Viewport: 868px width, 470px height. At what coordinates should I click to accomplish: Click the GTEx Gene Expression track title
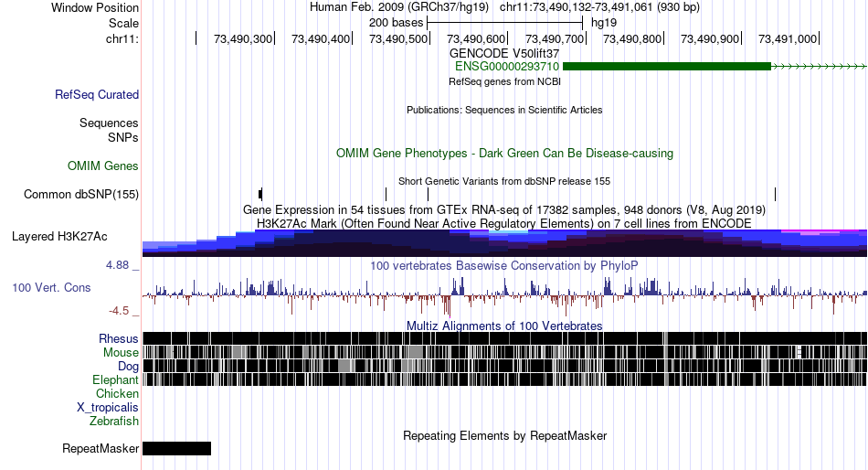click(504, 210)
